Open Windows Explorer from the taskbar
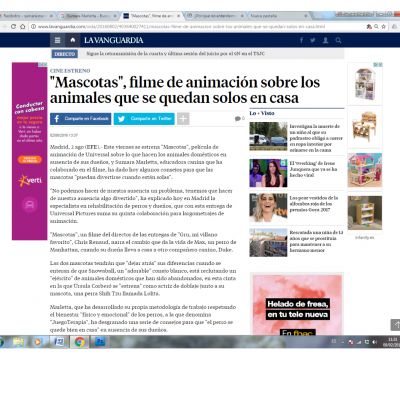The width and height of the screenshot is (400, 400). (x=18, y=342)
